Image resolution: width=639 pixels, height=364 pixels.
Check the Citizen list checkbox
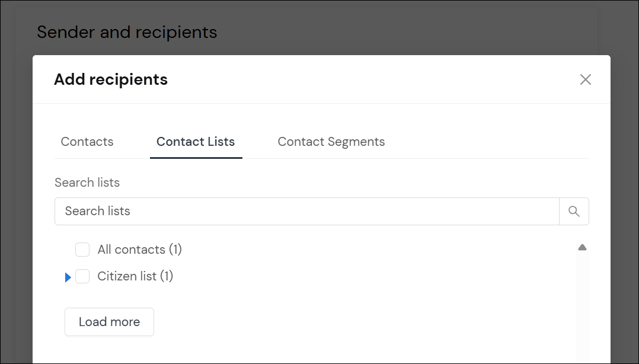82,276
